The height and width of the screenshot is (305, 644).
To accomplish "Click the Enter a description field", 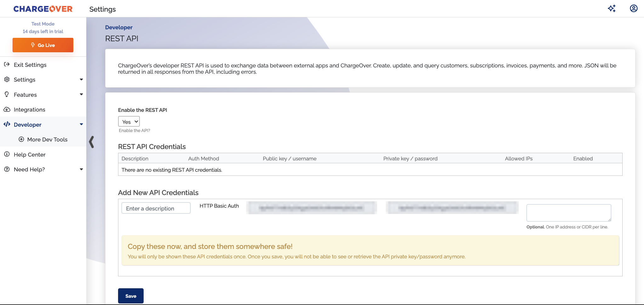I will (156, 208).
